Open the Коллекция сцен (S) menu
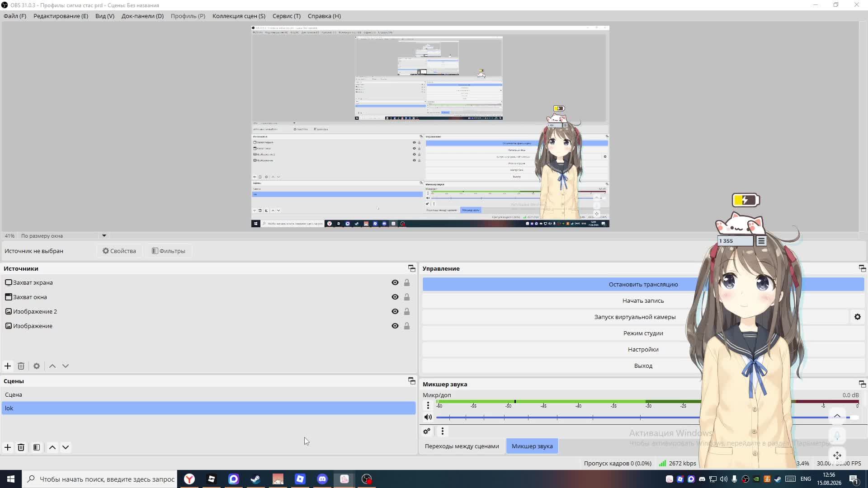The image size is (868, 488). pyautogui.click(x=239, y=16)
